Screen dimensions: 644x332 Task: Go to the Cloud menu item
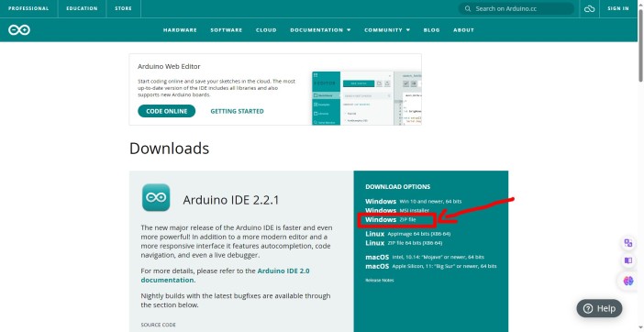pyautogui.click(x=266, y=30)
